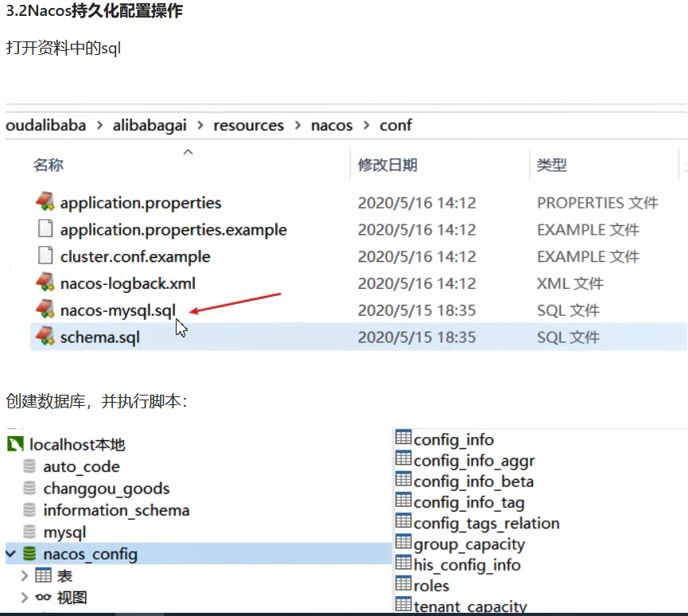Click the 表 tables node icon
Image resolution: width=688 pixels, height=616 pixels.
tap(44, 575)
